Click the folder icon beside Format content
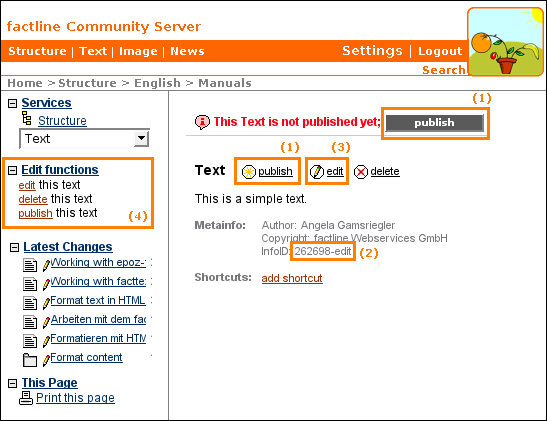547x421 pixels. (x=30, y=360)
